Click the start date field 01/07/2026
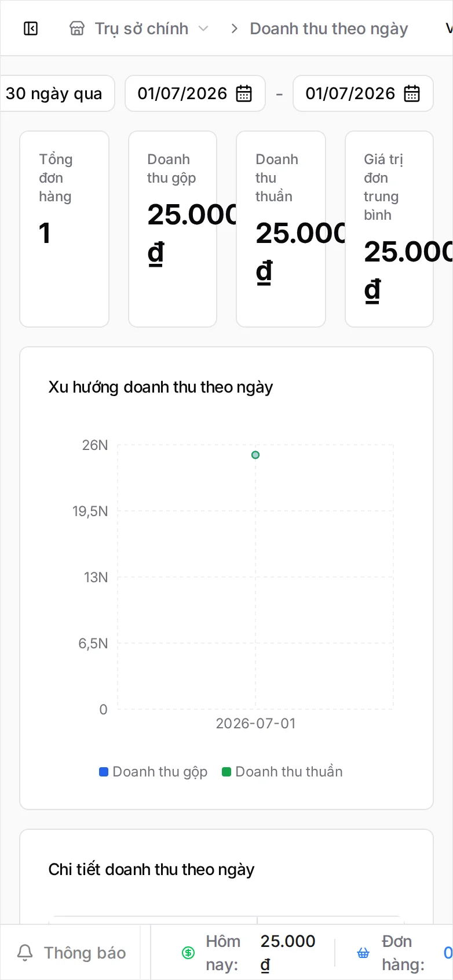Viewport: 453px width, 980px height. click(x=195, y=93)
